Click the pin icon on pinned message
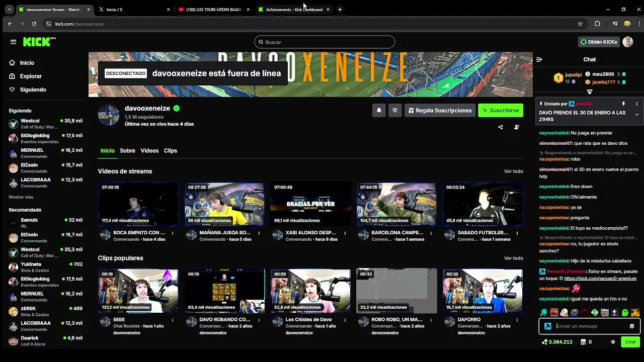 tap(623, 104)
